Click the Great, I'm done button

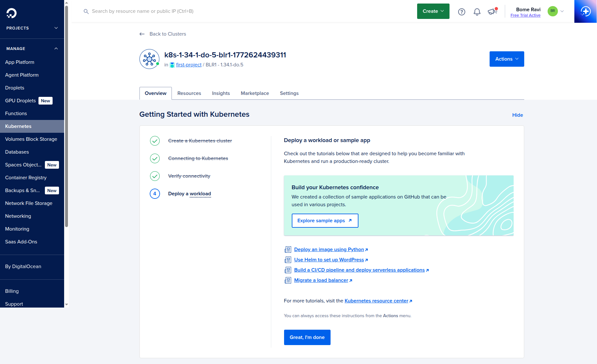pos(307,337)
